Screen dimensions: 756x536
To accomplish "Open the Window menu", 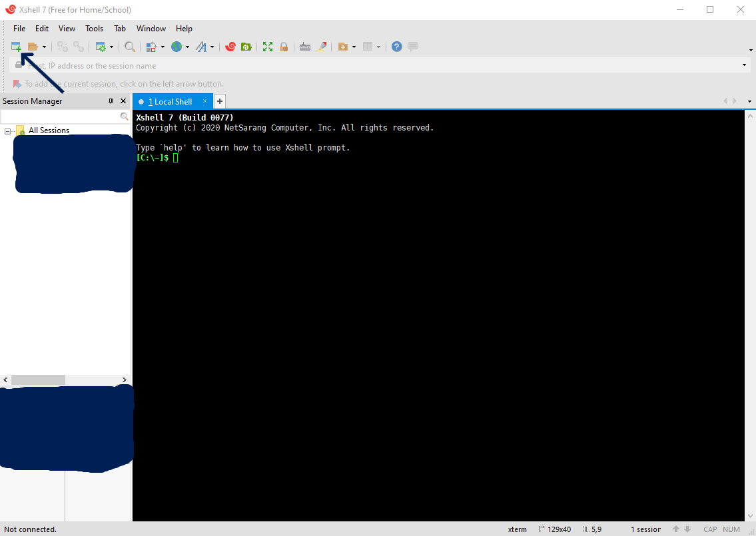I will click(151, 29).
